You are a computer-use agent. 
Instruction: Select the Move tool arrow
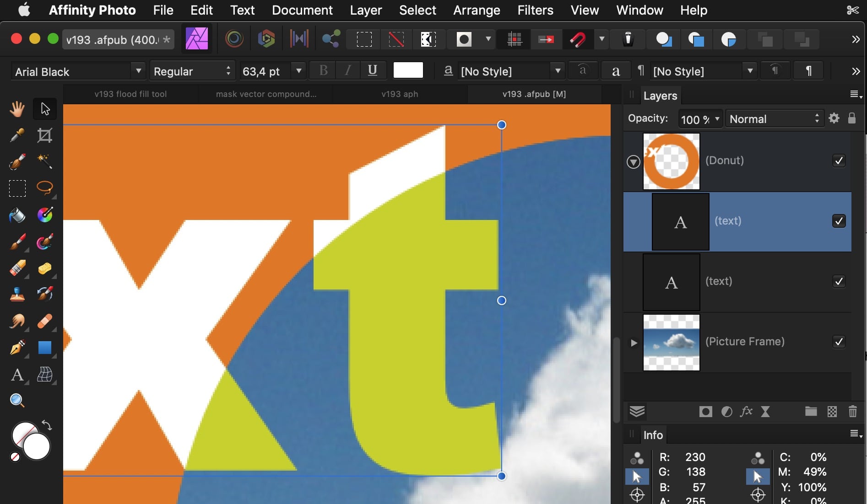45,109
